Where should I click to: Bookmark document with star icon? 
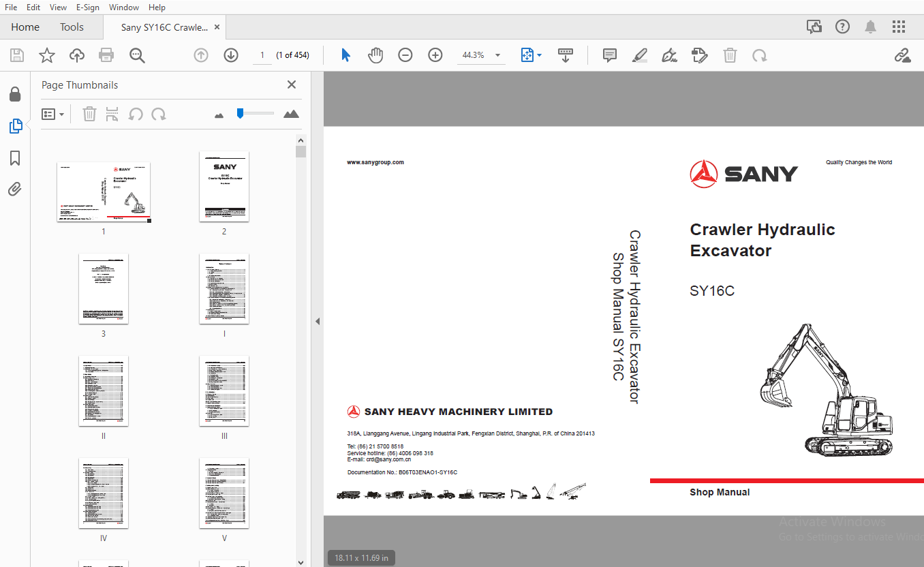tap(46, 55)
